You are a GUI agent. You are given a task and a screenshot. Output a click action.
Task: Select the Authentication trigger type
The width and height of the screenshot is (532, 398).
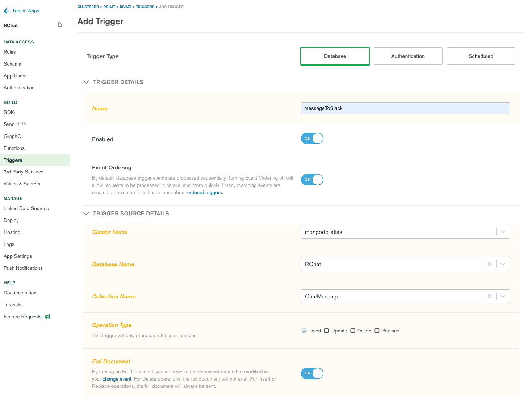click(x=408, y=56)
